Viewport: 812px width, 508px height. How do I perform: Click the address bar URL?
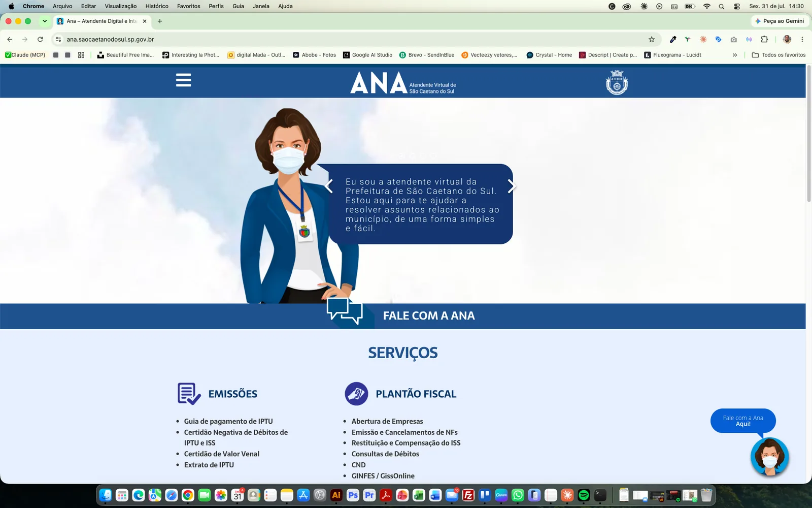coord(110,39)
